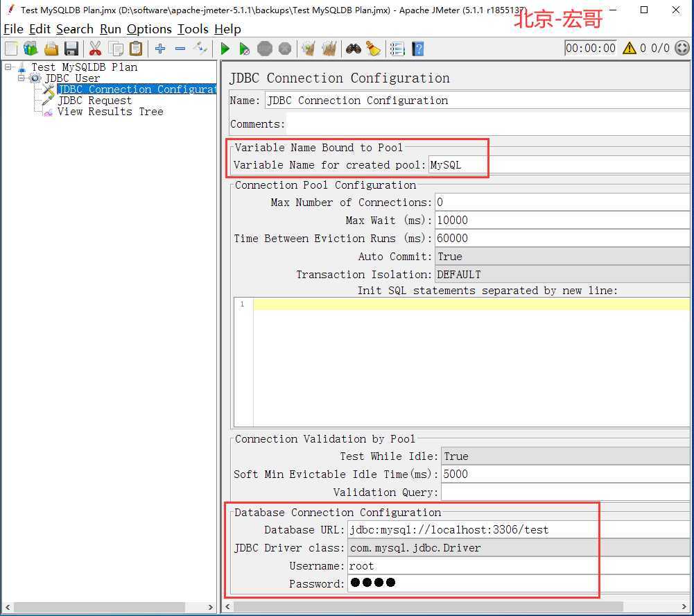The image size is (694, 616).
Task: Click tree panel scroll right arrow
Action: pyautogui.click(x=211, y=607)
